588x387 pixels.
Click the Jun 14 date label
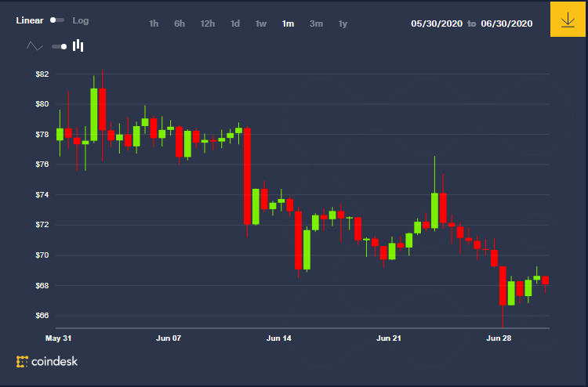[278, 338]
